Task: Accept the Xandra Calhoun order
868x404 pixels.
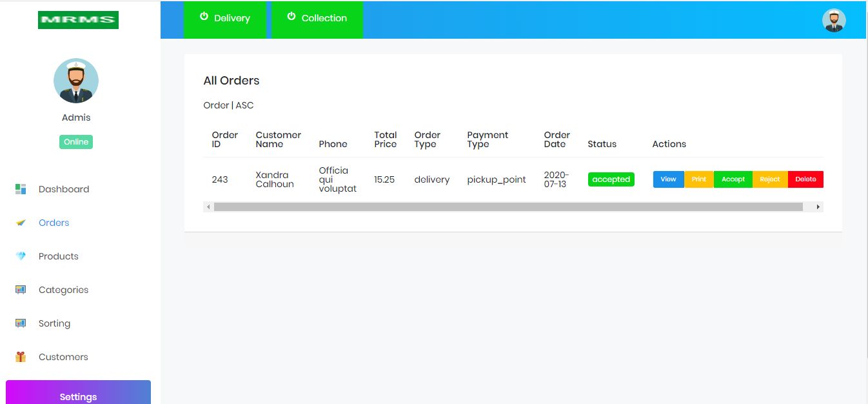Action: [x=733, y=179]
